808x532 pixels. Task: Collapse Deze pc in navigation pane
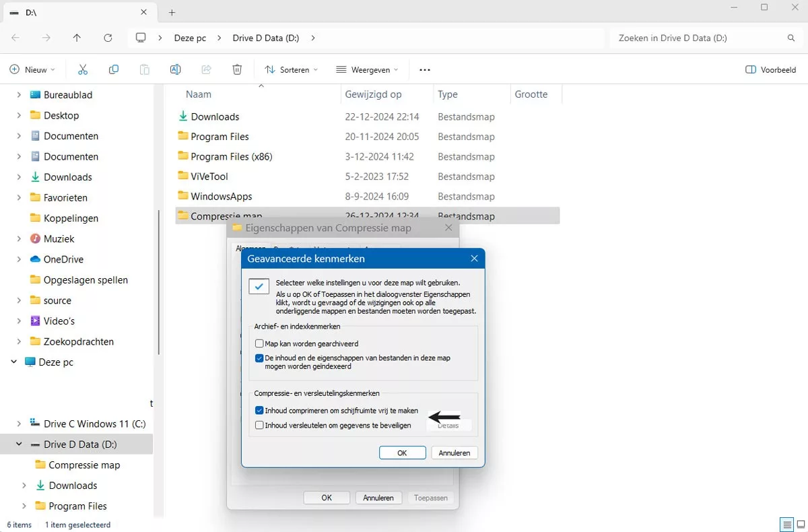coord(13,362)
